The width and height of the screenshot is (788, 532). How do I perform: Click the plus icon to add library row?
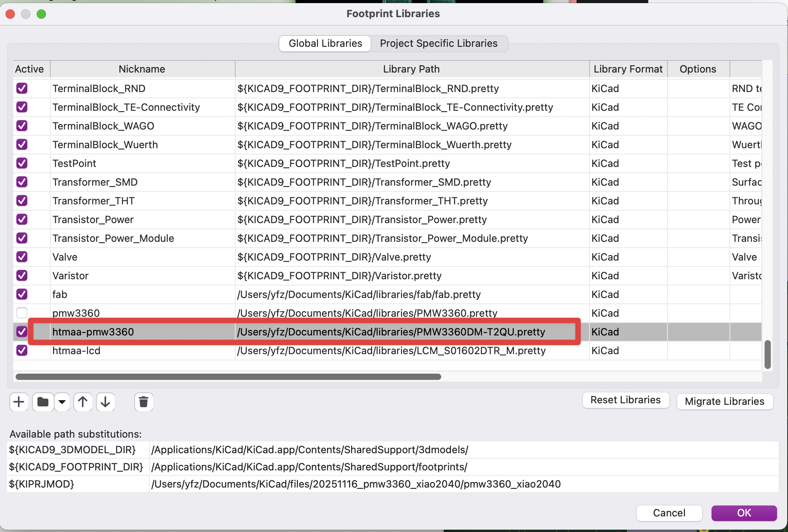click(19, 402)
